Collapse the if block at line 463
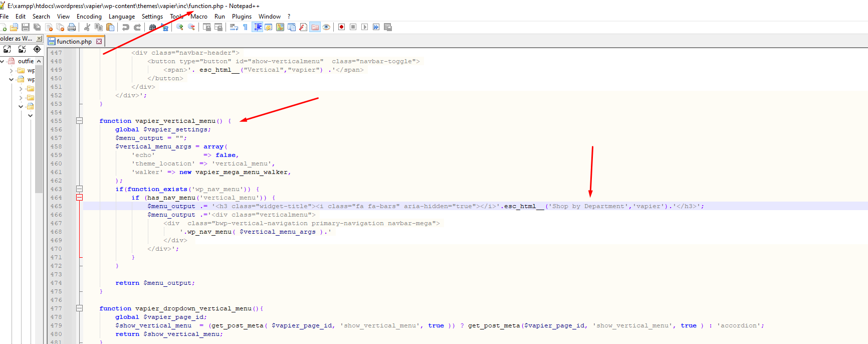This screenshot has width=868, height=344. coord(79,189)
